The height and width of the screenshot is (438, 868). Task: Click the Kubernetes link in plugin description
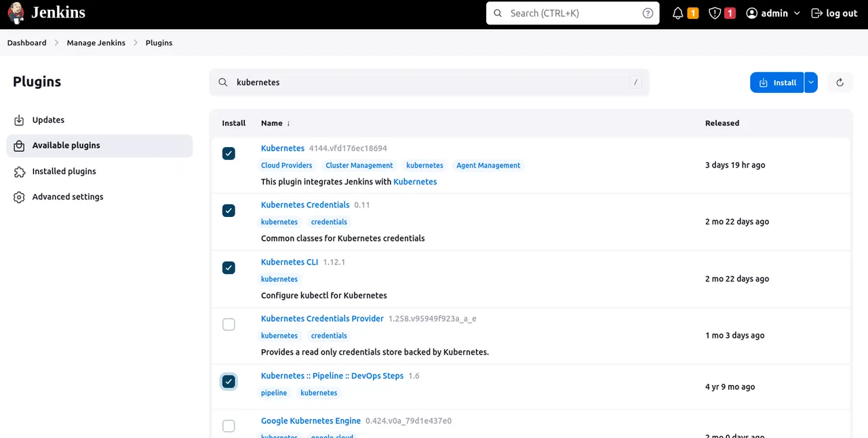[x=415, y=182]
